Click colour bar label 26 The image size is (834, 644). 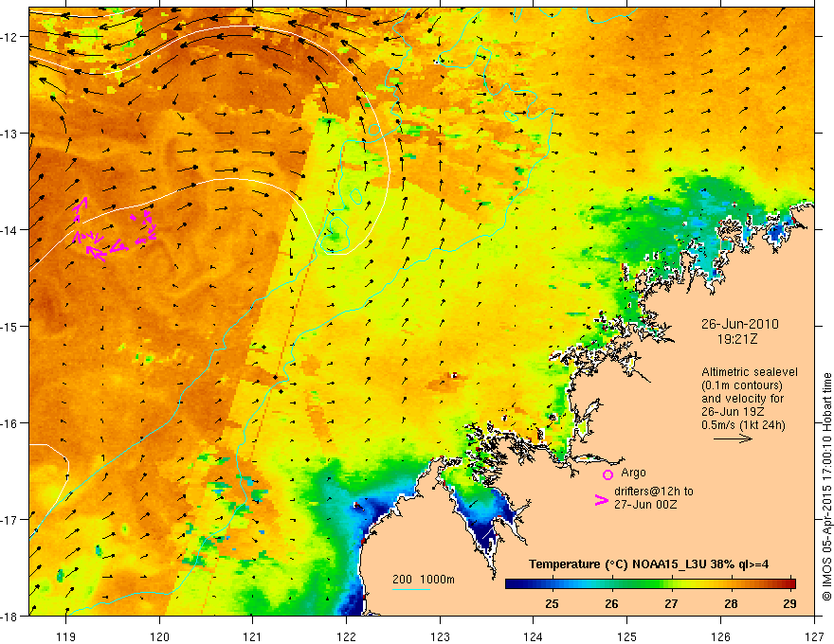(x=611, y=603)
